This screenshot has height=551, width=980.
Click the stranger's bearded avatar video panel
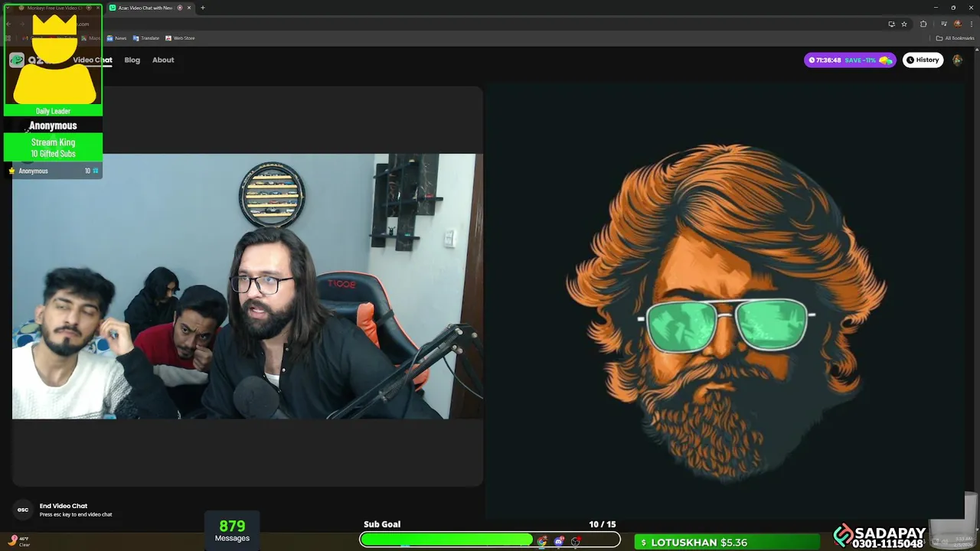(x=724, y=302)
